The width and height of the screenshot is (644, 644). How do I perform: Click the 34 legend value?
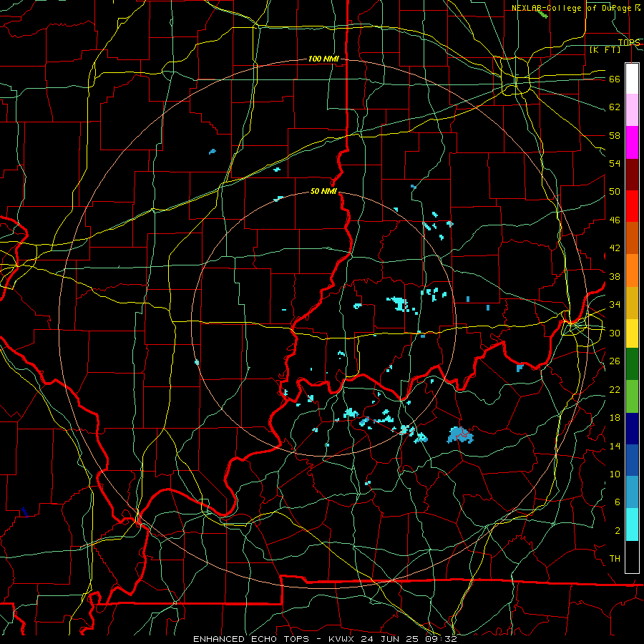point(615,305)
